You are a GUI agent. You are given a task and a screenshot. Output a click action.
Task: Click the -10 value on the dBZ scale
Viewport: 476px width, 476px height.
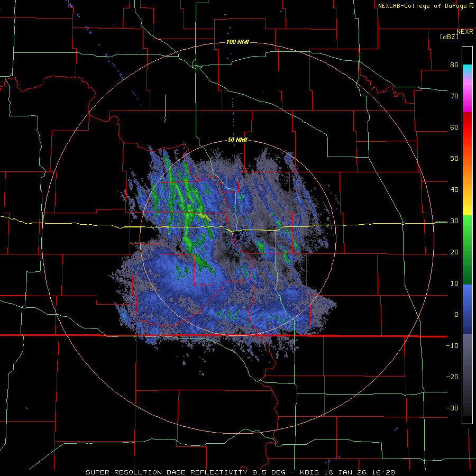(452, 346)
